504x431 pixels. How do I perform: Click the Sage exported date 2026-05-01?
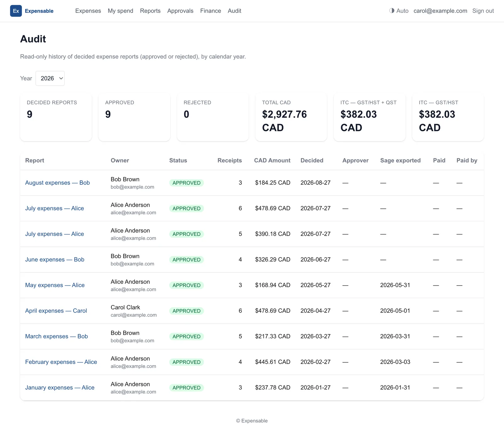(x=395, y=311)
